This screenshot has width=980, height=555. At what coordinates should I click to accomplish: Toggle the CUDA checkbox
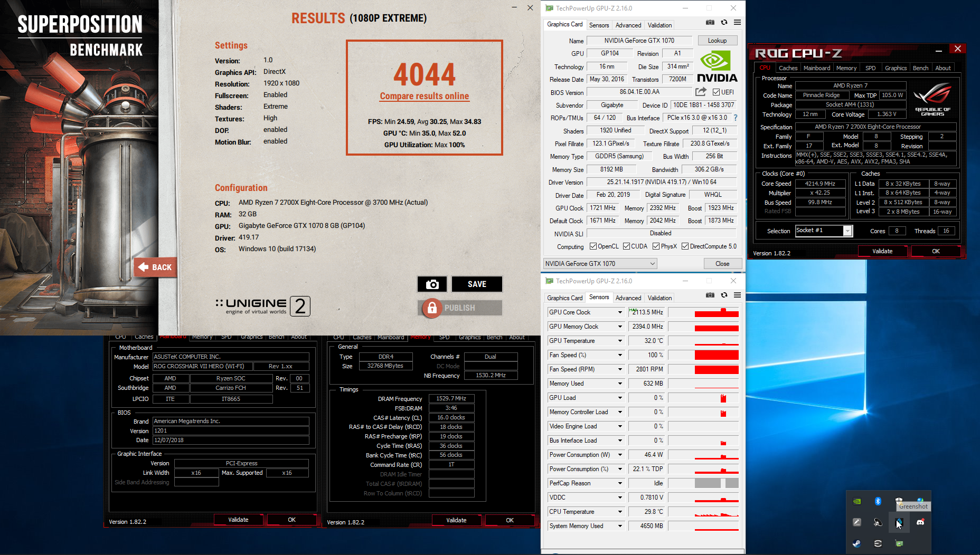[626, 246]
